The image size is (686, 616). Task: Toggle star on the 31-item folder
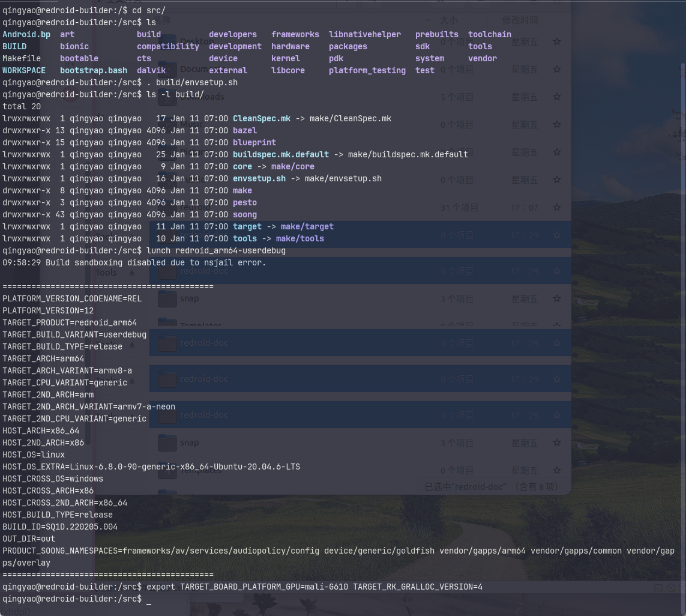[557, 208]
